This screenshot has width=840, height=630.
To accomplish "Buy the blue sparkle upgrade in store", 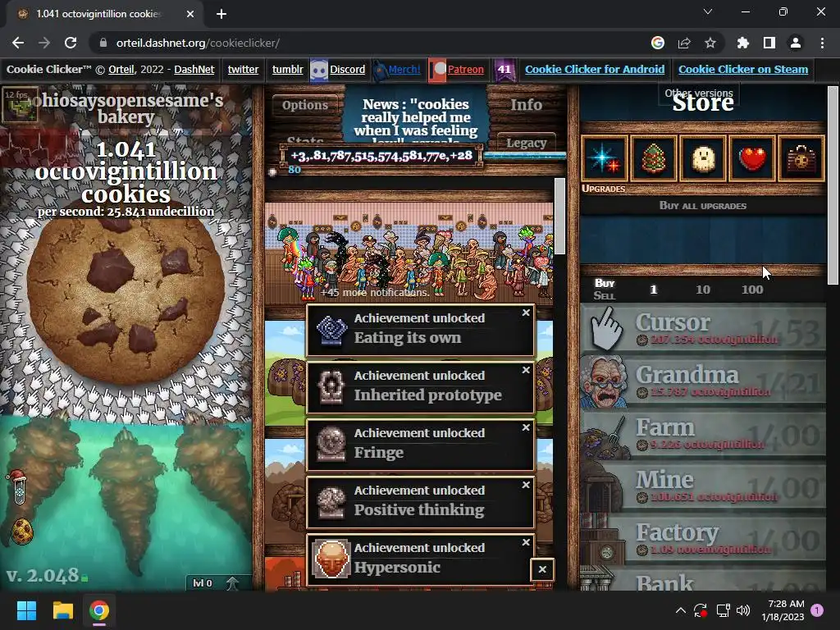I will [x=605, y=159].
